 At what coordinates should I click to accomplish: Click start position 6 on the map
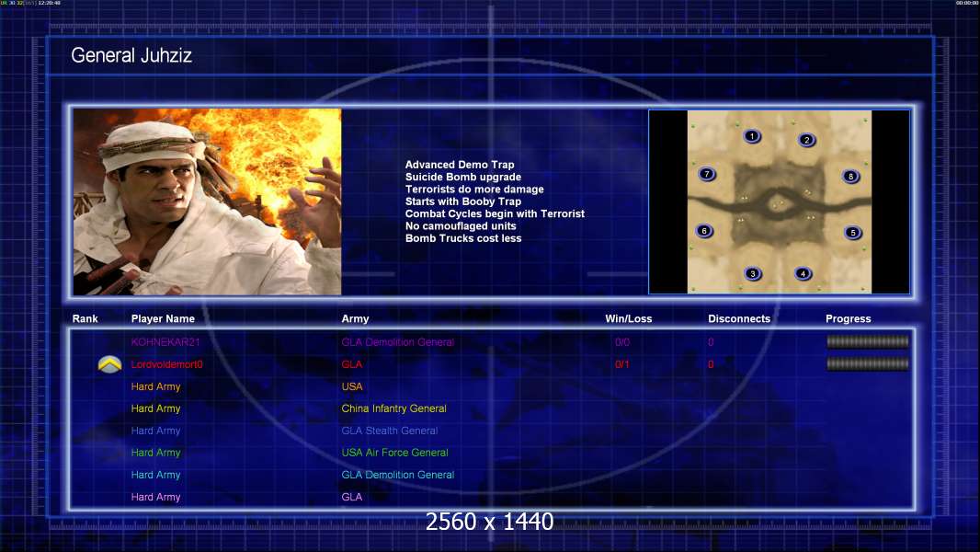pos(704,231)
